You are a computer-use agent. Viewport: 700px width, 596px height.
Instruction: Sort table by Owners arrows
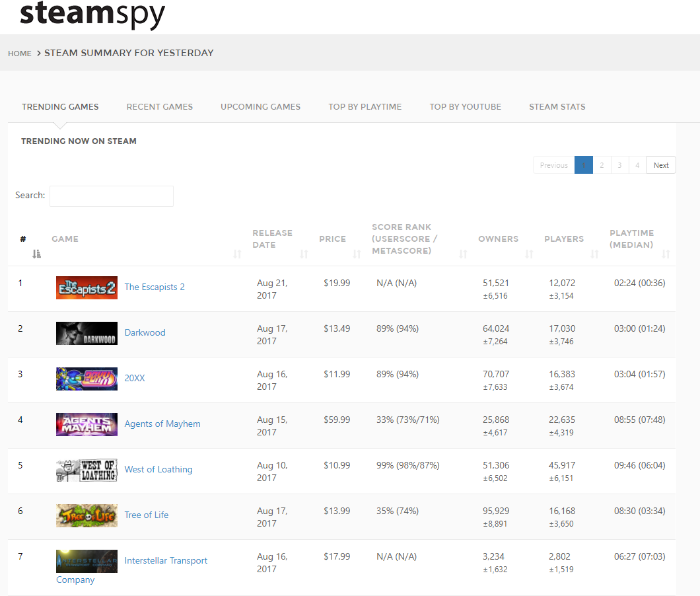[529, 254]
